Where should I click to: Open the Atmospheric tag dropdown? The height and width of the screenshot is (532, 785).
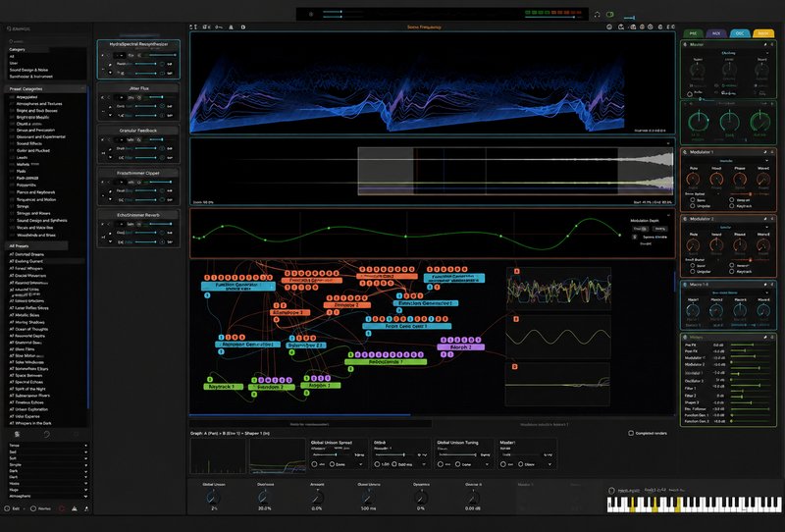coord(48,497)
